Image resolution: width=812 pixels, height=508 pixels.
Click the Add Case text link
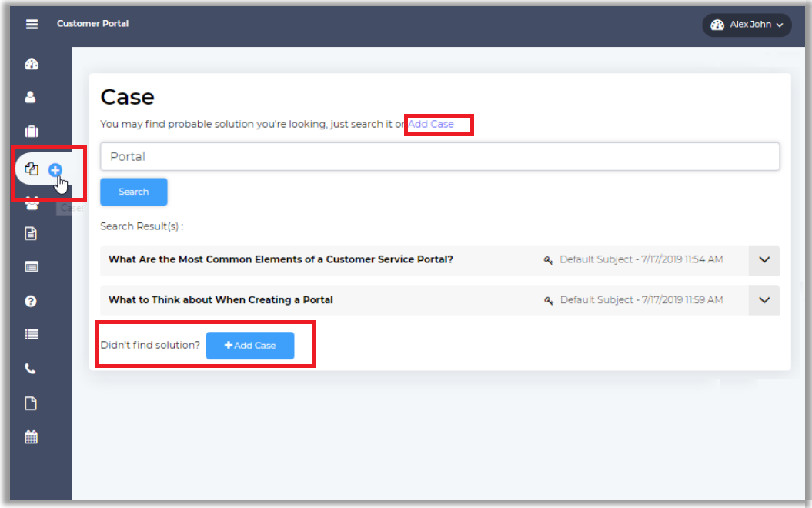(431, 124)
